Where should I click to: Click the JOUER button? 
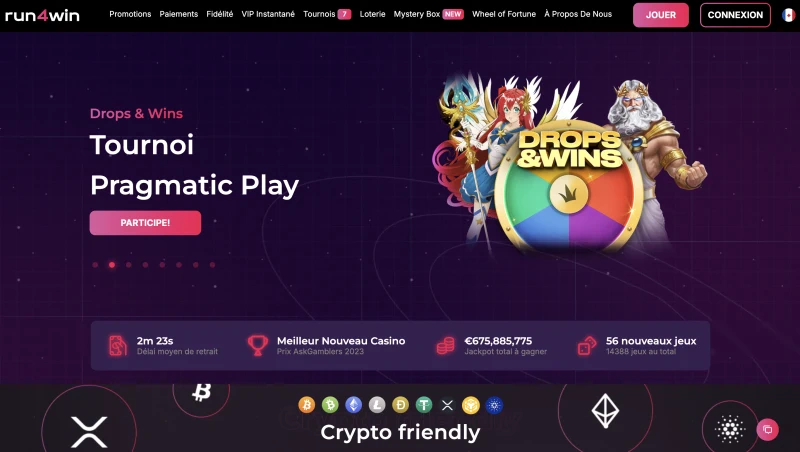pyautogui.click(x=661, y=15)
